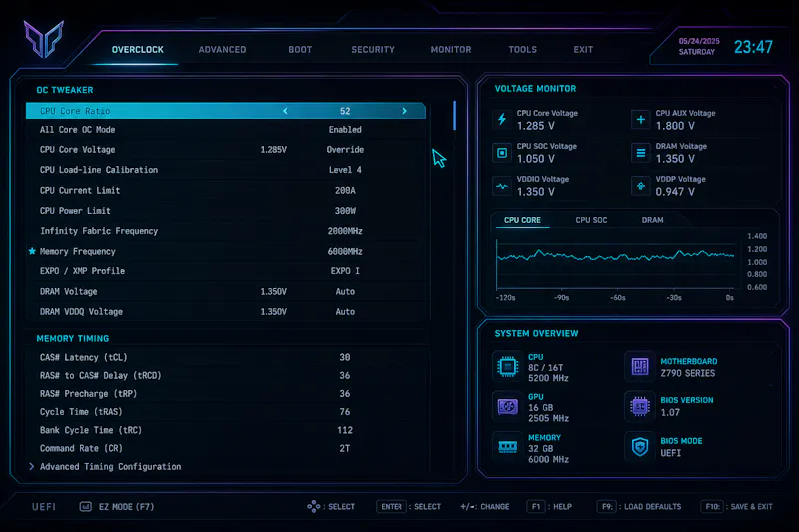
Task: Open the Exit tab
Action: tap(583, 49)
